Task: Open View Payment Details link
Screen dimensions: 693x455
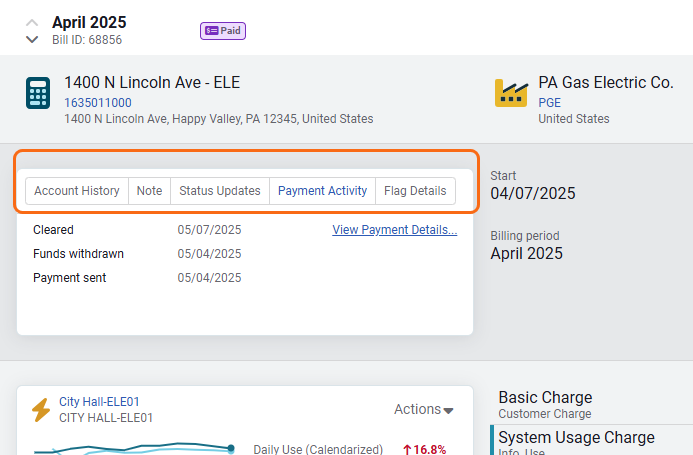Action: [394, 230]
